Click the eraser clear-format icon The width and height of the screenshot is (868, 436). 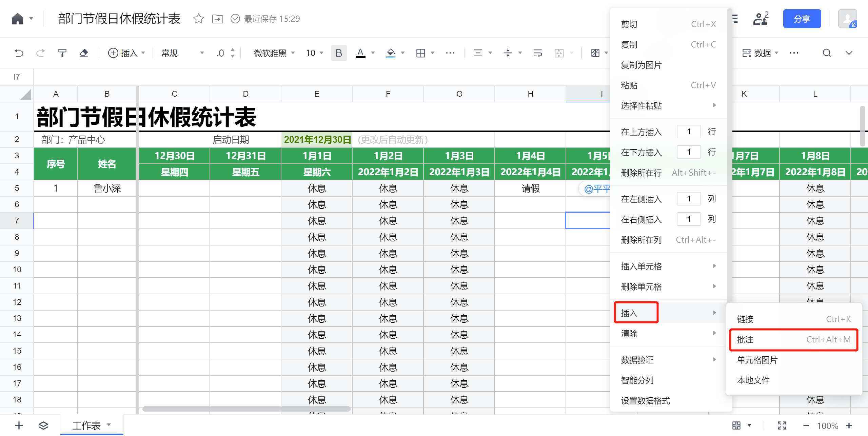(x=84, y=53)
